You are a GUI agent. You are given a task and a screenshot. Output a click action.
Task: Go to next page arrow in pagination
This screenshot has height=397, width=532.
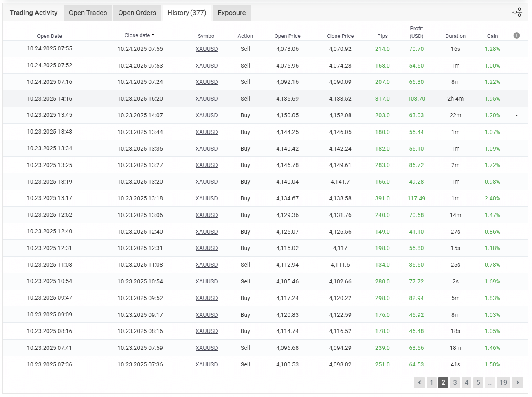click(517, 382)
